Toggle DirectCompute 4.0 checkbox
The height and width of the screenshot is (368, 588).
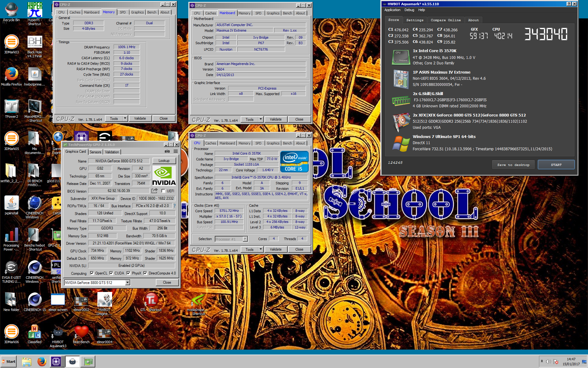(x=145, y=273)
